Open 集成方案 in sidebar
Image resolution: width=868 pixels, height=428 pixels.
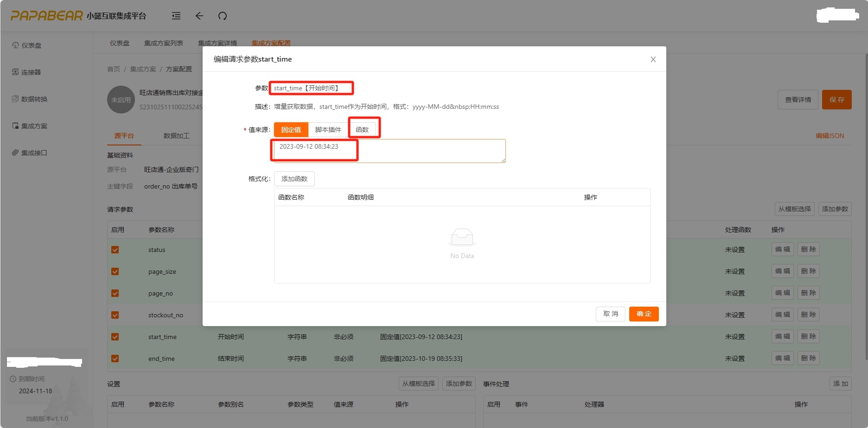click(34, 126)
